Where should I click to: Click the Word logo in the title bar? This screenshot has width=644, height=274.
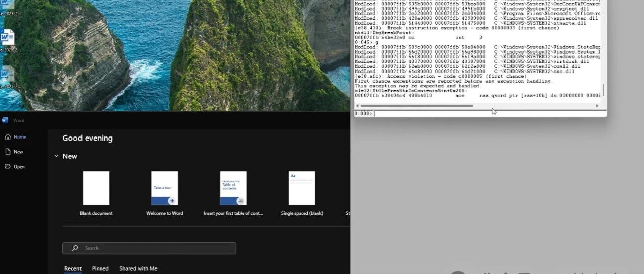click(x=5, y=120)
